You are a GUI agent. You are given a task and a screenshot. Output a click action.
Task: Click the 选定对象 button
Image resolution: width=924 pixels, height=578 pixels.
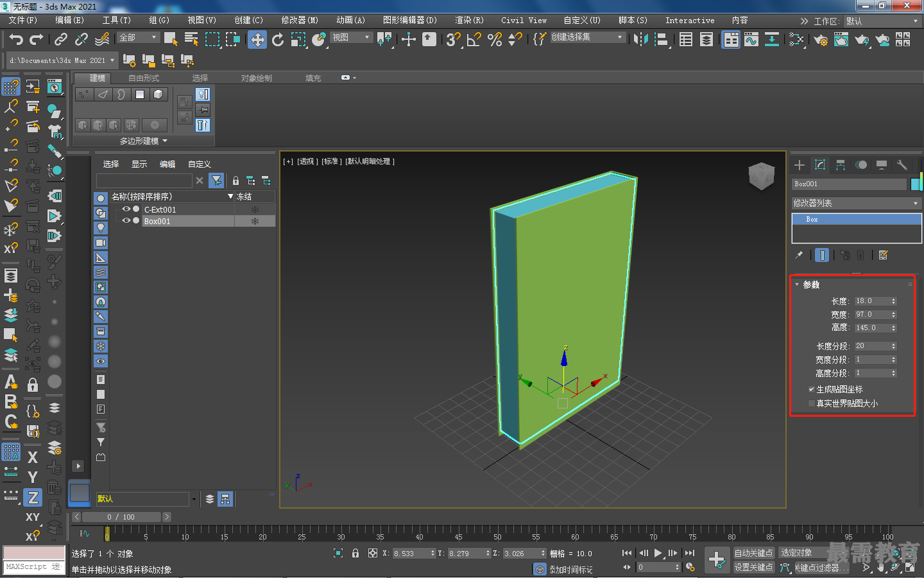(803, 553)
